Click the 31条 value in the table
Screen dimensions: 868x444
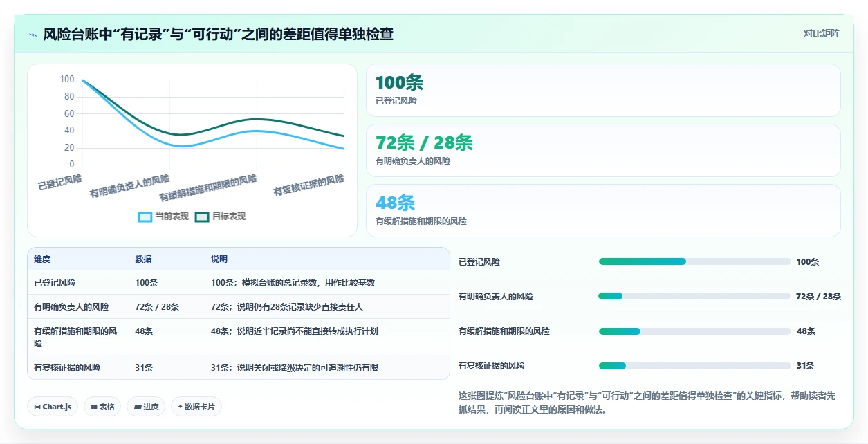144,368
